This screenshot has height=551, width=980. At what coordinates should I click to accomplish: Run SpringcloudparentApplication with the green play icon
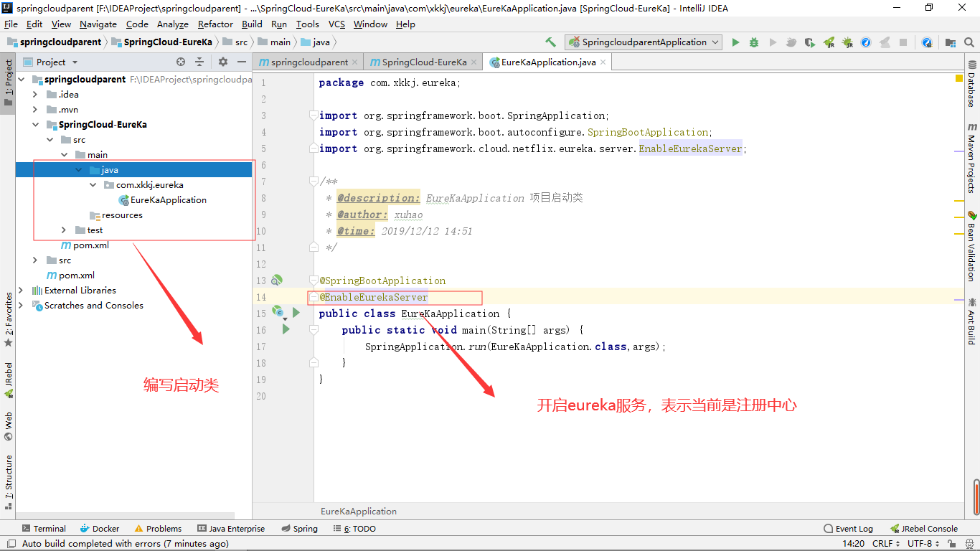pos(735,42)
